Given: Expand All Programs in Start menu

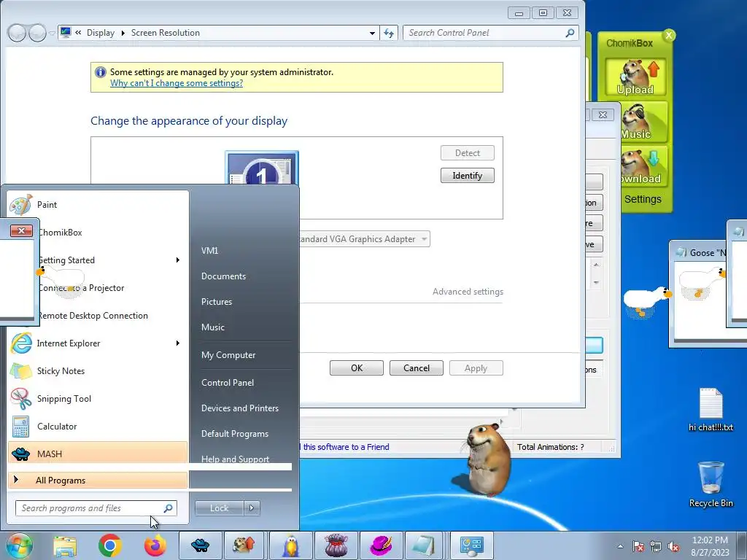Looking at the screenshot, I should pyautogui.click(x=98, y=481).
